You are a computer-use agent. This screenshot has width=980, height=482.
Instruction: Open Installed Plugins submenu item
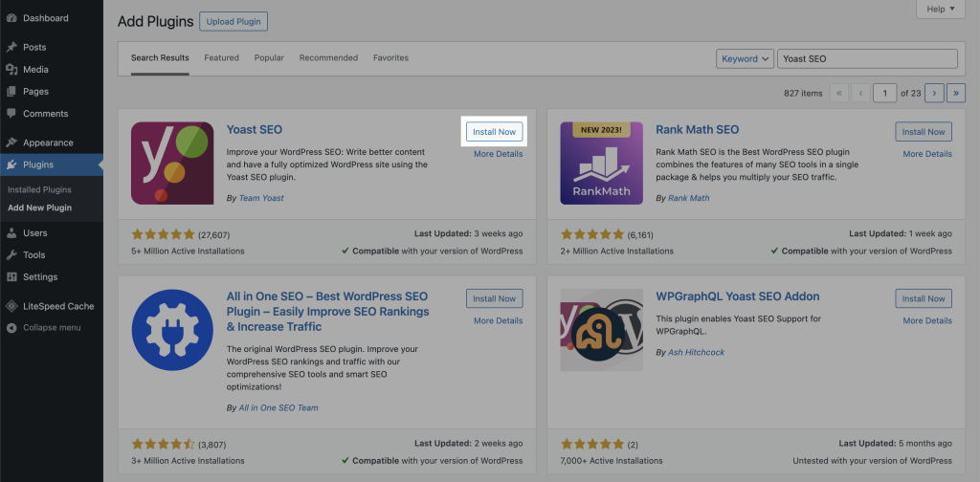point(39,189)
